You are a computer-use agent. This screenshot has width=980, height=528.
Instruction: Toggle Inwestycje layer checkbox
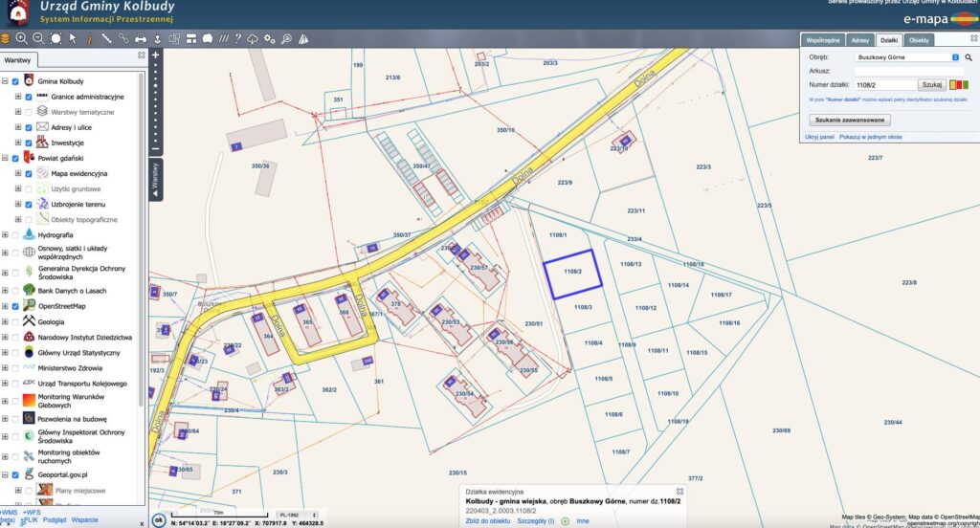28,143
